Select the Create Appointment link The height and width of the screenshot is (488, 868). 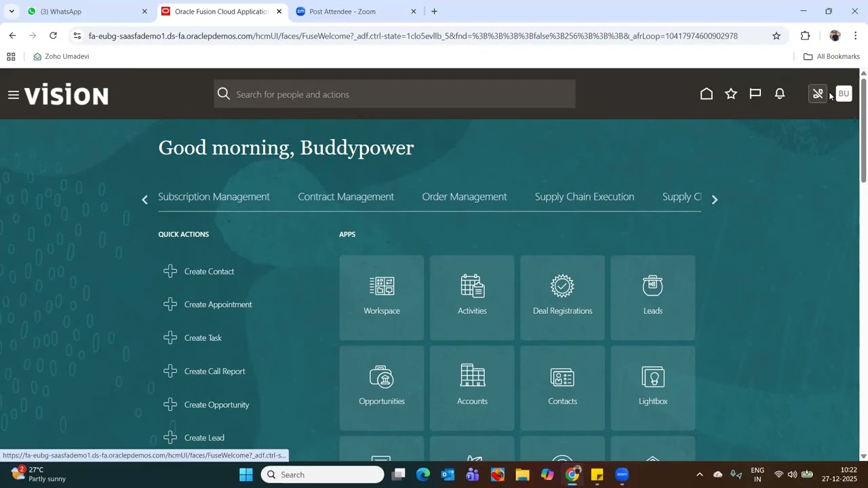pyautogui.click(x=218, y=304)
